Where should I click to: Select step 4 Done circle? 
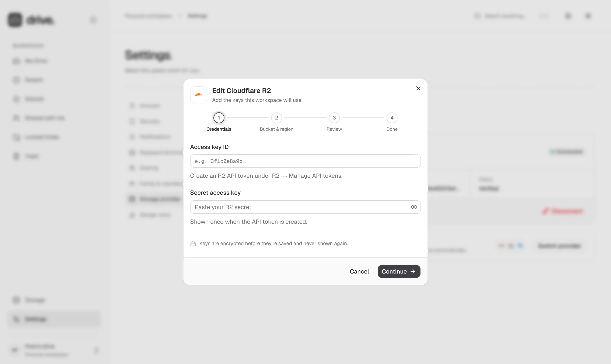(392, 118)
